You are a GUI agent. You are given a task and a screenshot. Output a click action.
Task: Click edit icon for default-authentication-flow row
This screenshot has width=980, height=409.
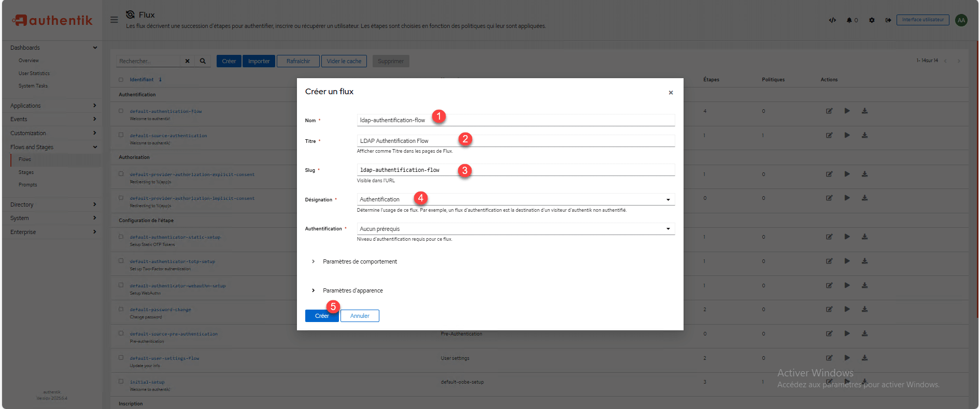pos(829,111)
